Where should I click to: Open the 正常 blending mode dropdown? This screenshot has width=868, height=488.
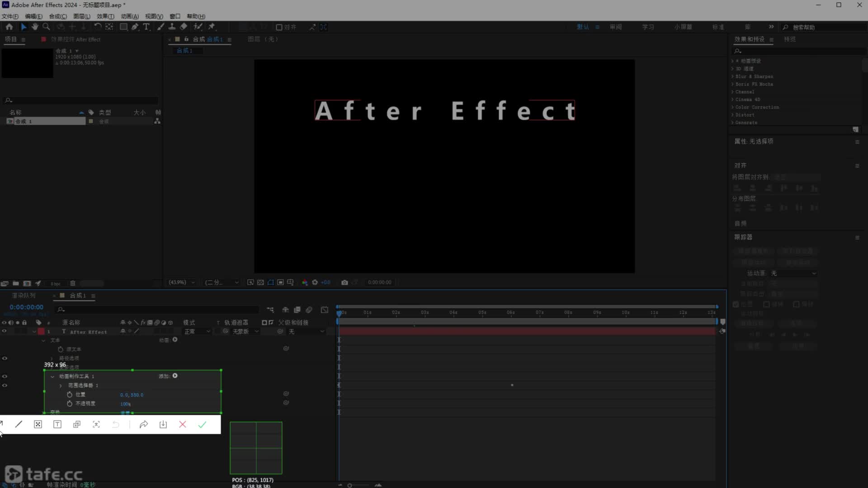pyautogui.click(x=197, y=331)
